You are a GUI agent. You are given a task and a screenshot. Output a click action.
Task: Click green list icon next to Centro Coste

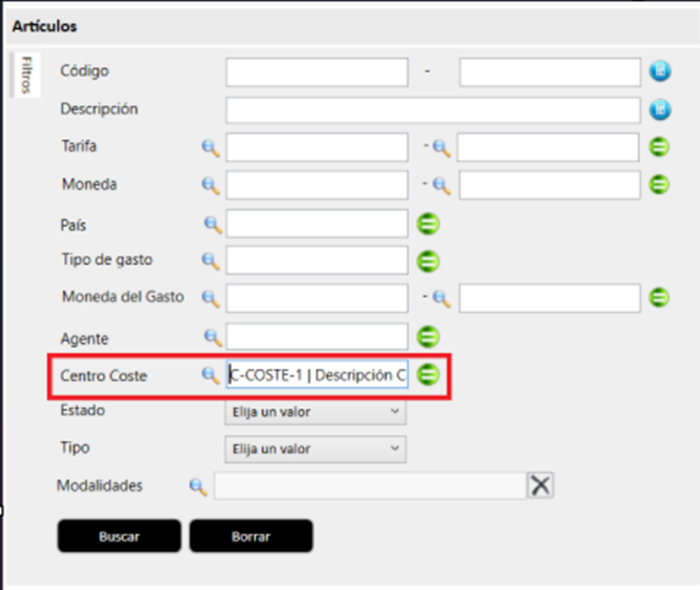pos(428,375)
